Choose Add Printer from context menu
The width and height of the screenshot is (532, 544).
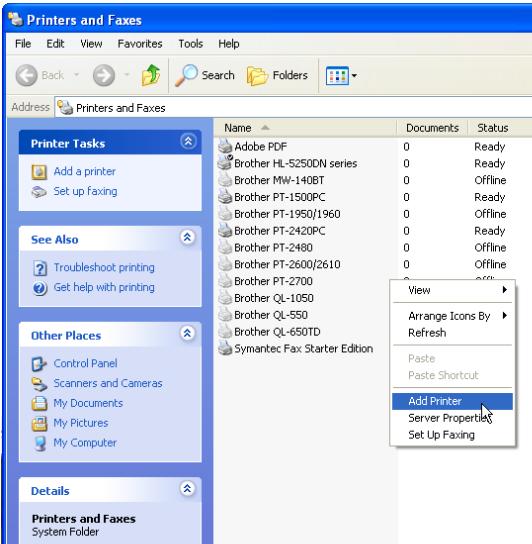(452, 401)
